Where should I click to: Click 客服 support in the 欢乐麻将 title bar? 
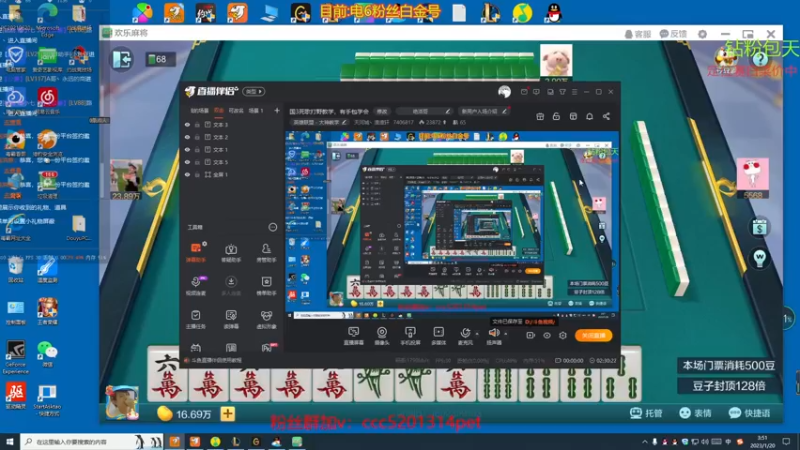coord(638,34)
